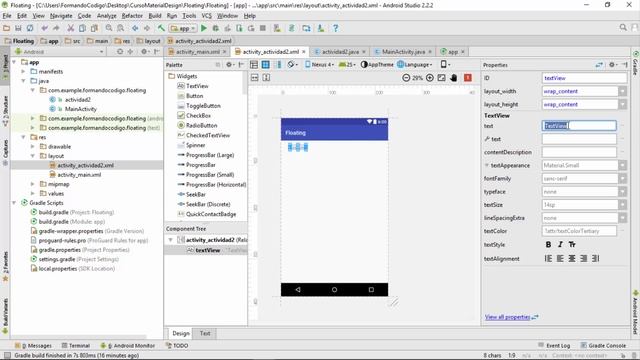The height and width of the screenshot is (360, 640).
Task: Switch to the Text editor tab
Action: [205, 333]
